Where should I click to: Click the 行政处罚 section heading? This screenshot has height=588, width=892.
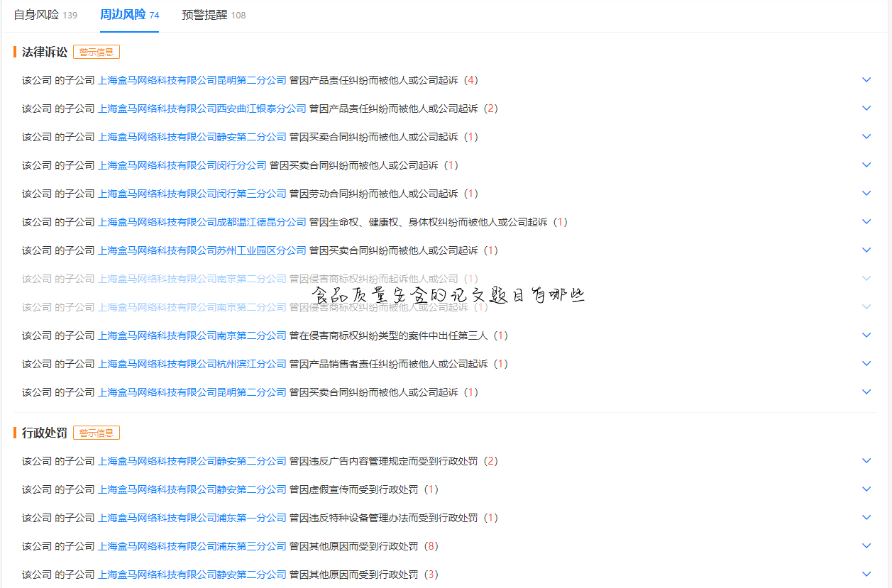point(45,433)
